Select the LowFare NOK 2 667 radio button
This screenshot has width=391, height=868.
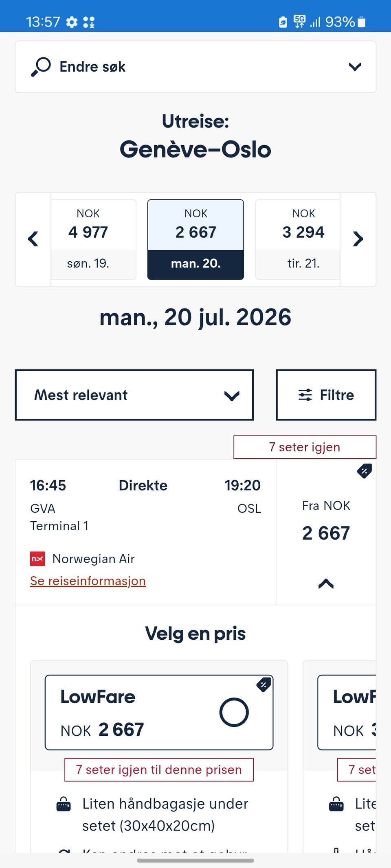click(x=234, y=712)
